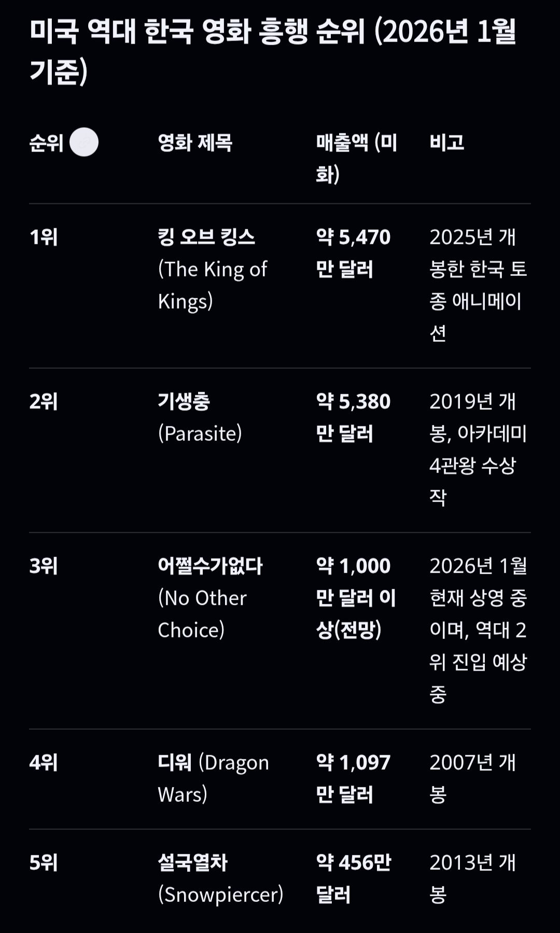The height and width of the screenshot is (933, 560).
Task: Select the 영화 제목 column header
Action: [x=195, y=143]
